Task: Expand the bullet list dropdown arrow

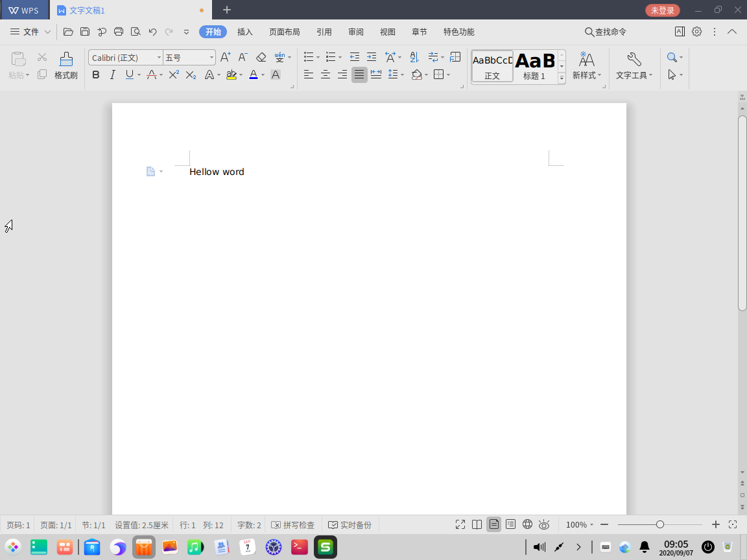Action: click(318, 58)
